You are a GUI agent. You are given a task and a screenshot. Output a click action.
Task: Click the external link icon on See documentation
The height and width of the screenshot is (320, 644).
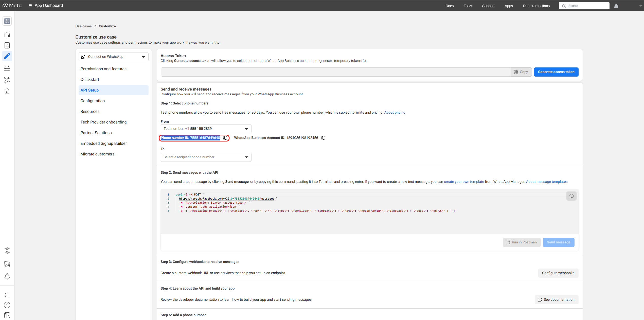540,300
